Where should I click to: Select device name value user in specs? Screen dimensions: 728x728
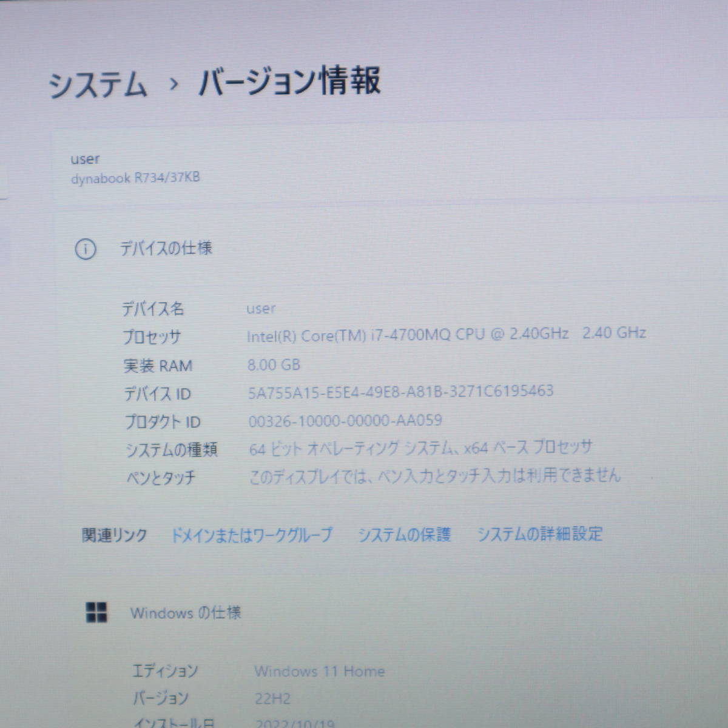(261, 309)
